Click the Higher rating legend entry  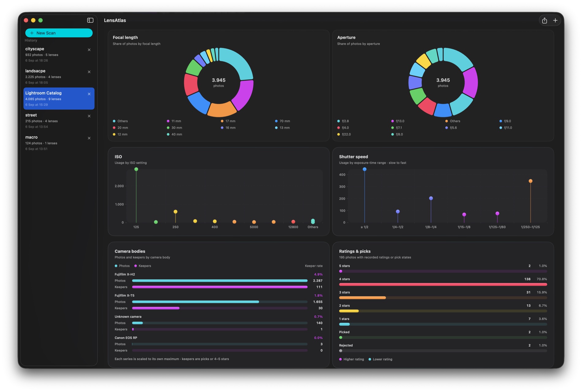pyautogui.click(x=352, y=359)
